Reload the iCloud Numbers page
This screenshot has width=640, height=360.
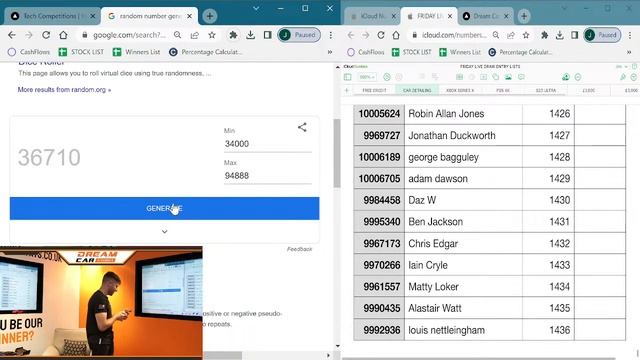coord(380,35)
